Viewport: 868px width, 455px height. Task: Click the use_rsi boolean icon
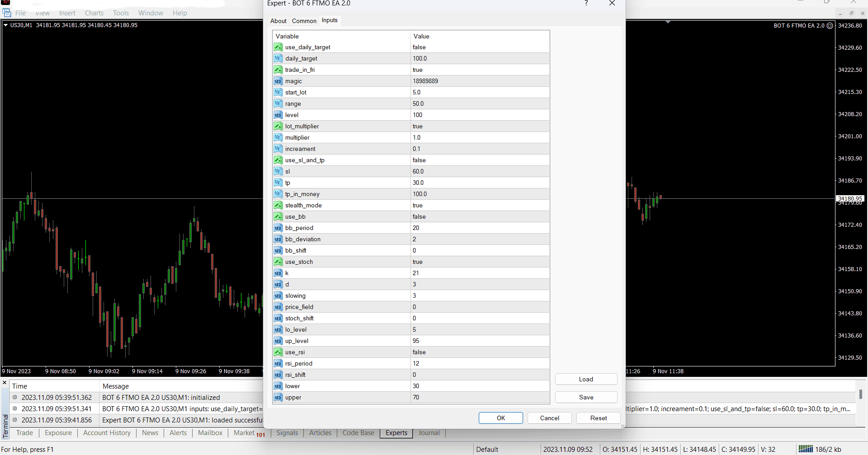click(x=278, y=352)
